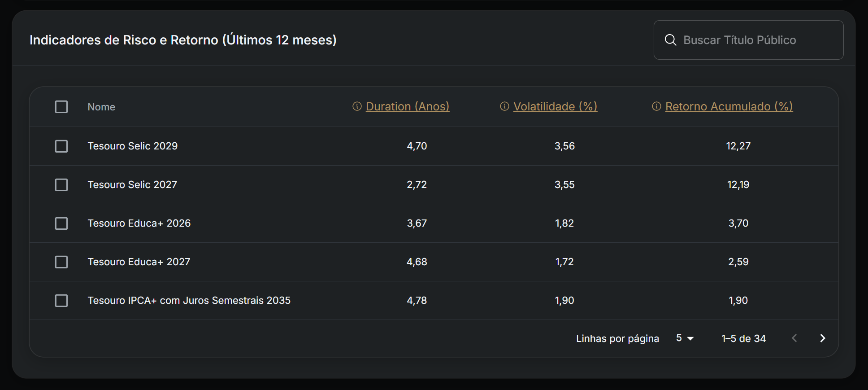Select the Tesouro Selic 2029 checkbox

[61, 146]
